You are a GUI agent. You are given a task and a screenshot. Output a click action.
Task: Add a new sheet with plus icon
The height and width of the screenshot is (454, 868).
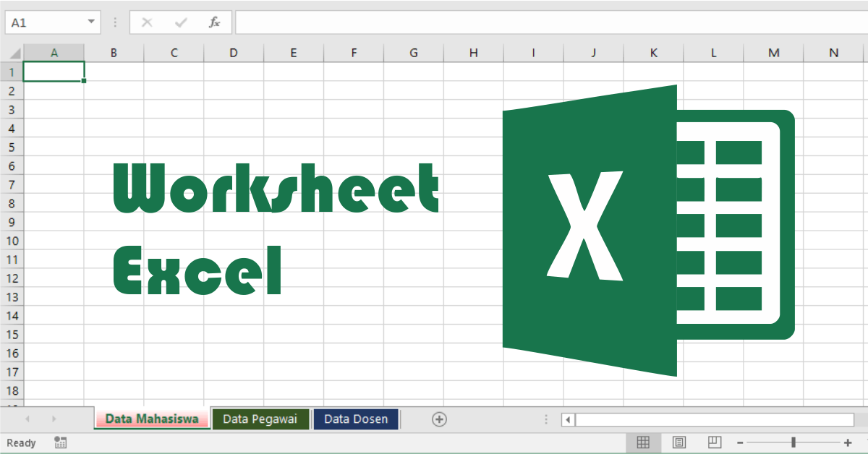point(439,419)
